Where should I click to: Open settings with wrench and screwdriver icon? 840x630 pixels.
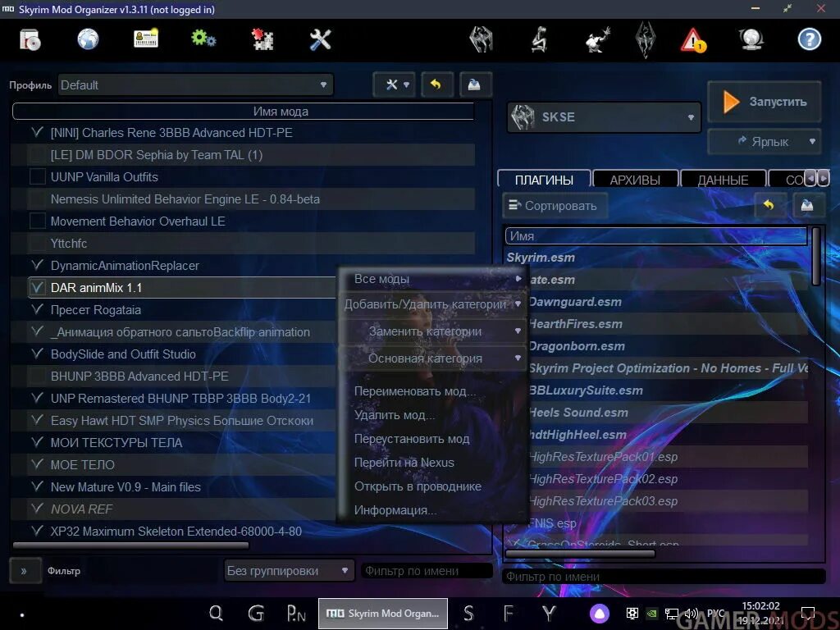[321, 39]
